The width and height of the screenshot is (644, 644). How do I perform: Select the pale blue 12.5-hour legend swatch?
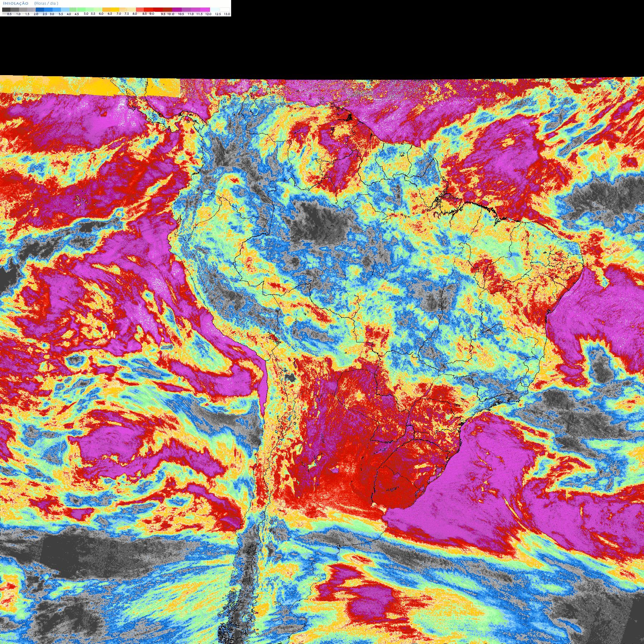tap(215, 10)
